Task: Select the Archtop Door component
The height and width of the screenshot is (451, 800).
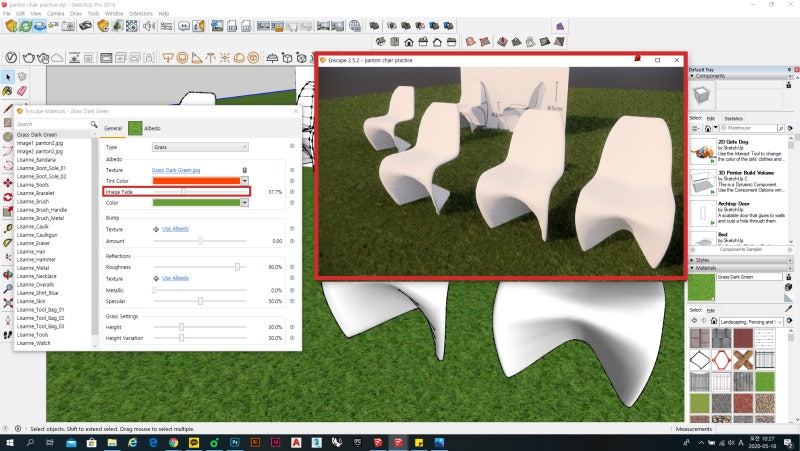Action: 739,213
